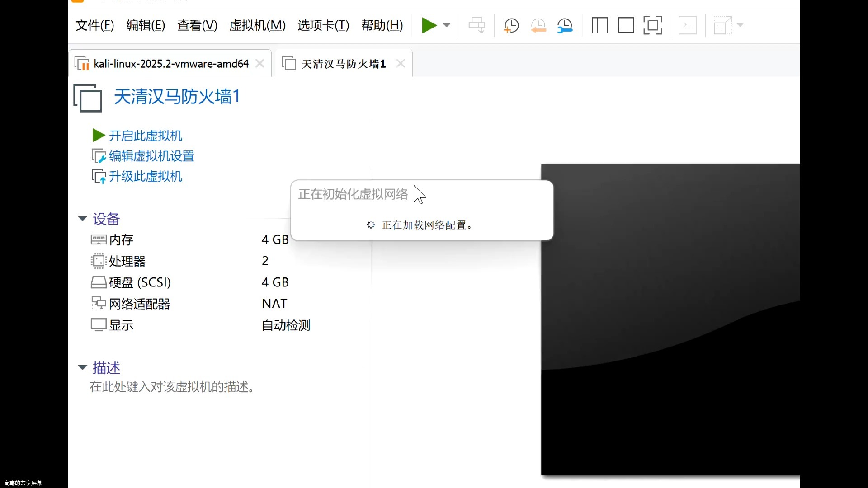Enter full screen mode icon
Image resolution: width=868 pixels, height=488 pixels.
point(652,25)
